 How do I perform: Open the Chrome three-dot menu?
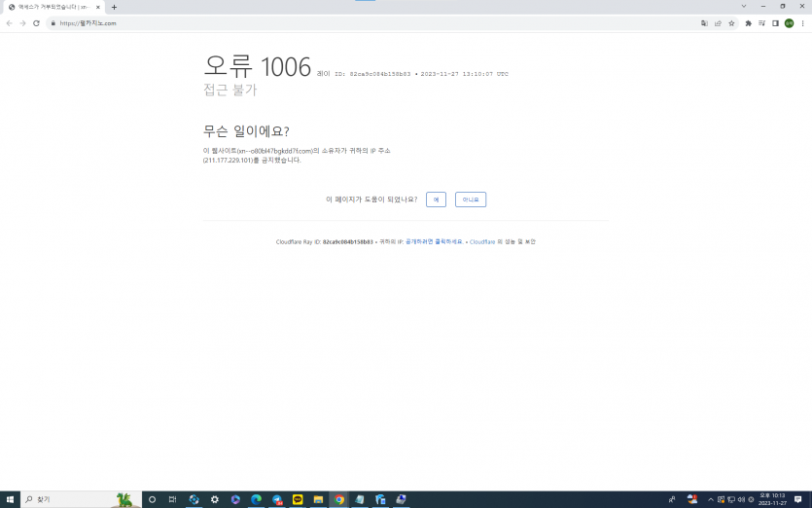click(x=802, y=23)
